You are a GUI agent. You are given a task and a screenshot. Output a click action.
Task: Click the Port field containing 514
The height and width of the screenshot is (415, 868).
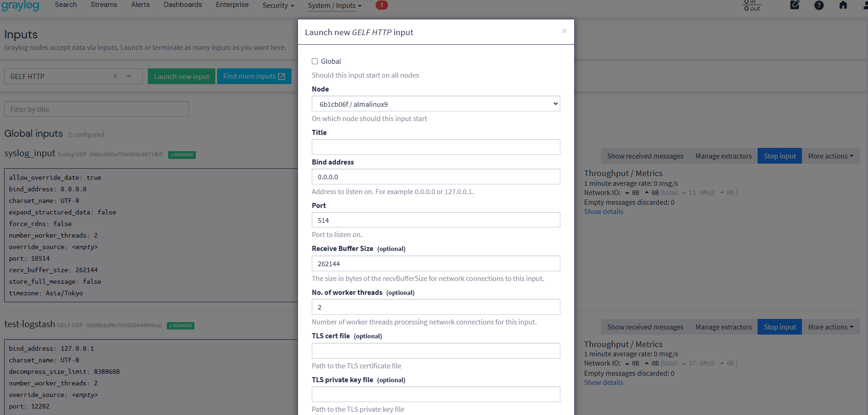pyautogui.click(x=436, y=220)
